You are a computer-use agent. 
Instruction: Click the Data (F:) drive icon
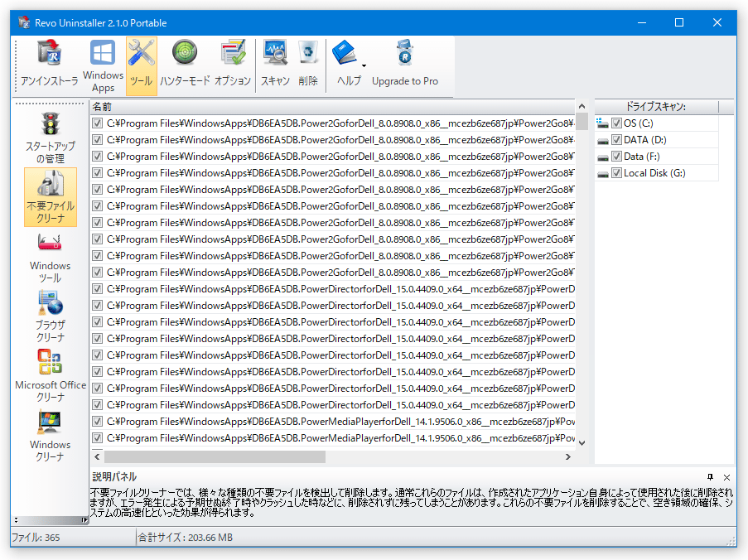pyautogui.click(x=603, y=157)
